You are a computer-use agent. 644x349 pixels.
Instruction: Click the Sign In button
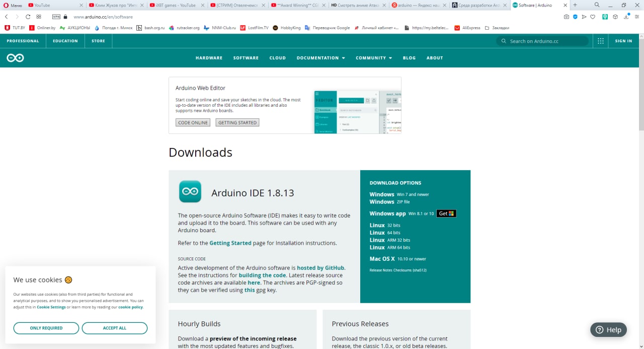623,41
